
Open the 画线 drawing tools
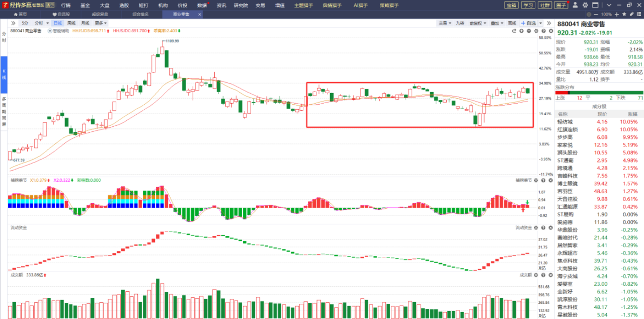512,23
